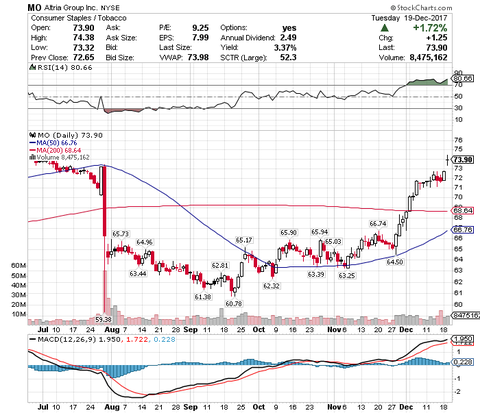Click the SCTR (Large) value 52.3
The image size is (480, 413).
tap(288, 57)
